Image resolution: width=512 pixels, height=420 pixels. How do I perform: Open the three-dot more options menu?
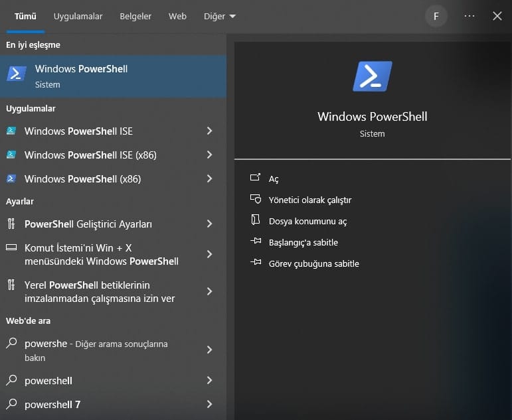469,17
